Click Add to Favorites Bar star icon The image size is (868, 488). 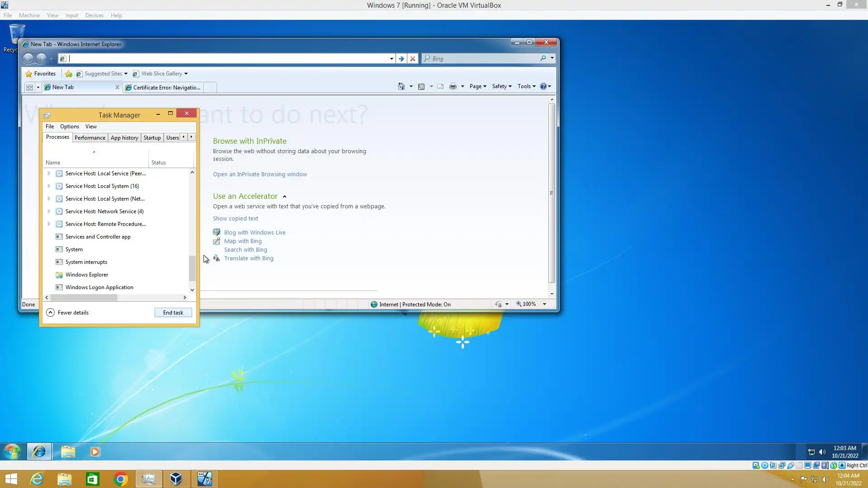tap(68, 74)
